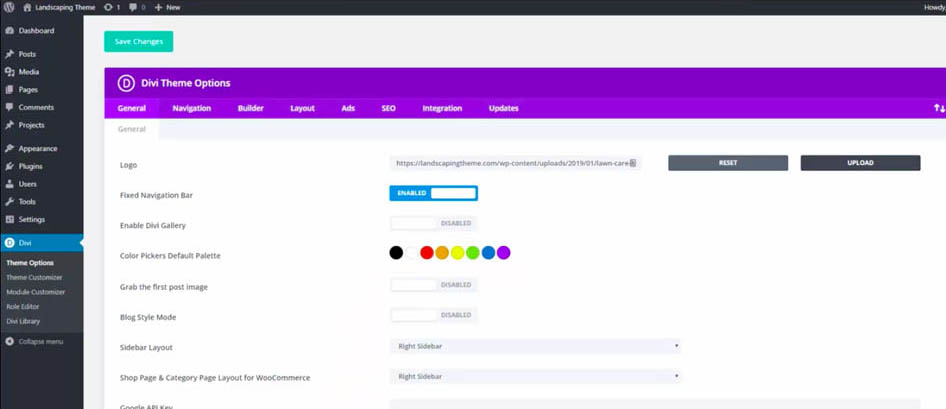The width and height of the screenshot is (946, 409).
Task: Switch to the Builder tab
Action: tap(250, 109)
